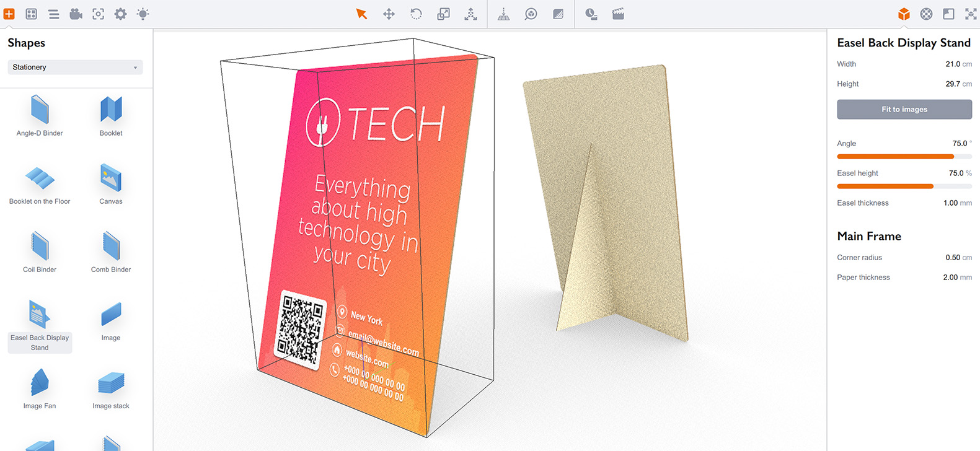Select the orange arrow selection tool
The height and width of the screenshot is (451, 980).
tap(361, 14)
